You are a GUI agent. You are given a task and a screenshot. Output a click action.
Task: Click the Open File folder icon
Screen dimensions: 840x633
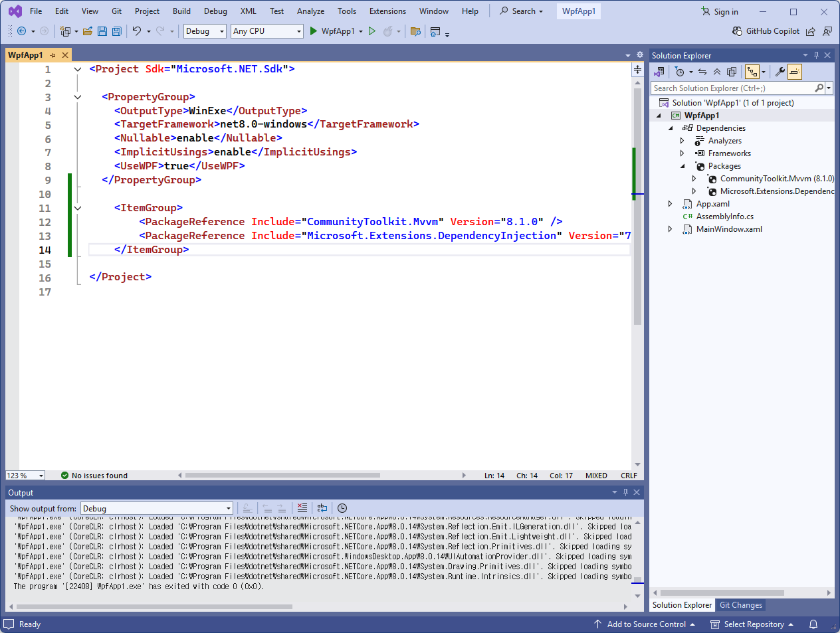pos(88,31)
